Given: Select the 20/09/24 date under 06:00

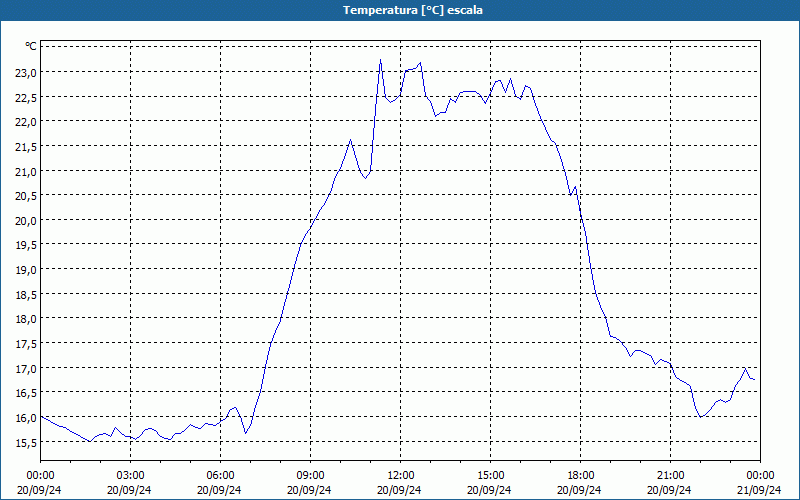Looking at the screenshot, I should [219, 490].
